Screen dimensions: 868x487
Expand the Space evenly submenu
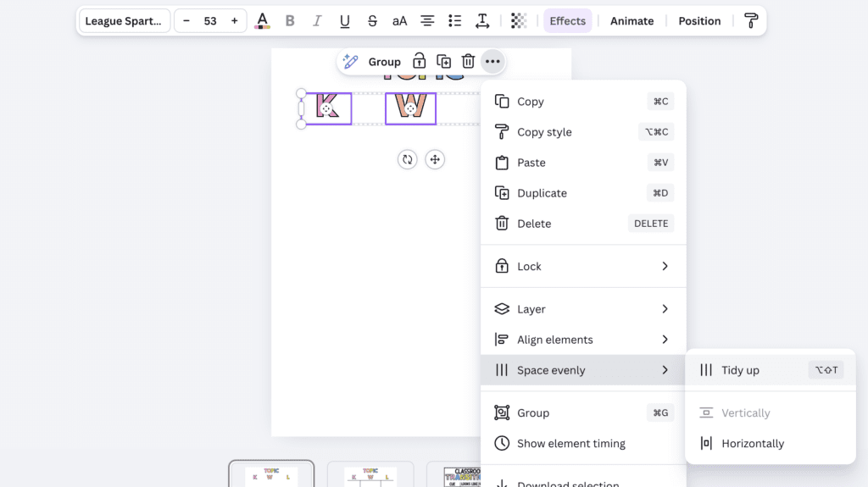coord(583,369)
